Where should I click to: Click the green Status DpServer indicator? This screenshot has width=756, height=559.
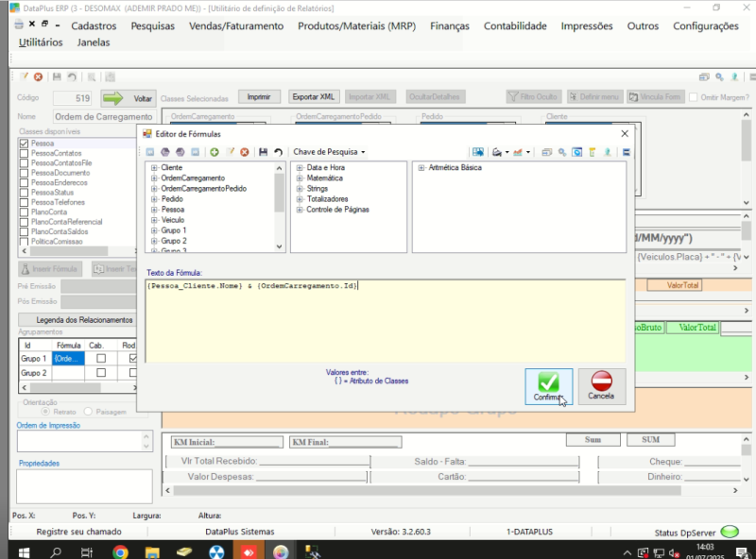[730, 532]
